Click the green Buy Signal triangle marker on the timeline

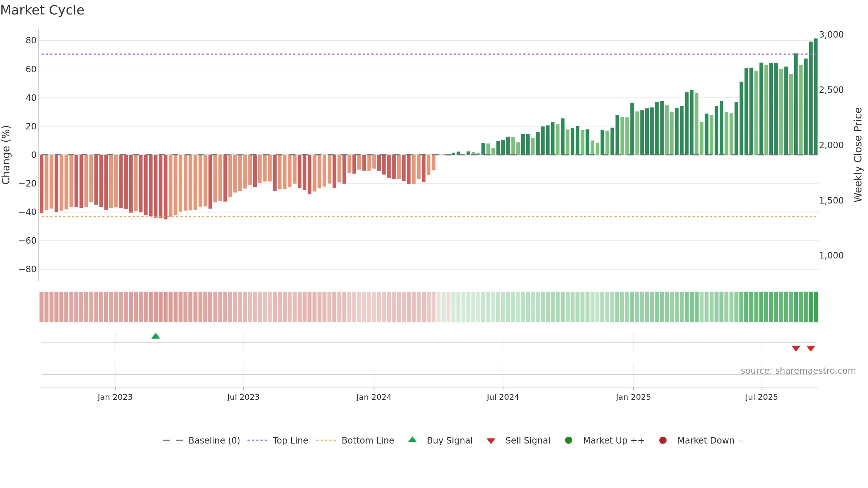156,336
